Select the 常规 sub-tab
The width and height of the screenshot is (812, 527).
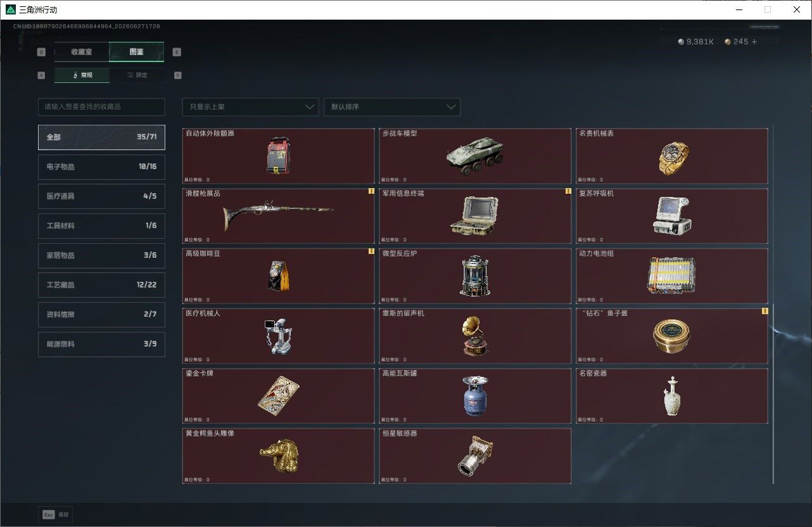82,75
